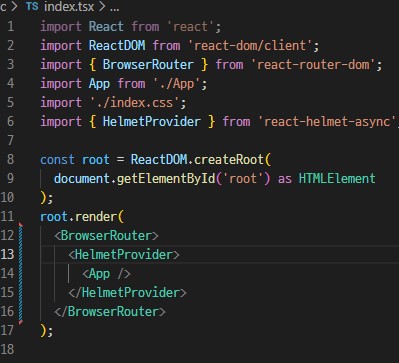
Task: Click closing HelmetProvider tag on line 15
Action: coord(127,293)
